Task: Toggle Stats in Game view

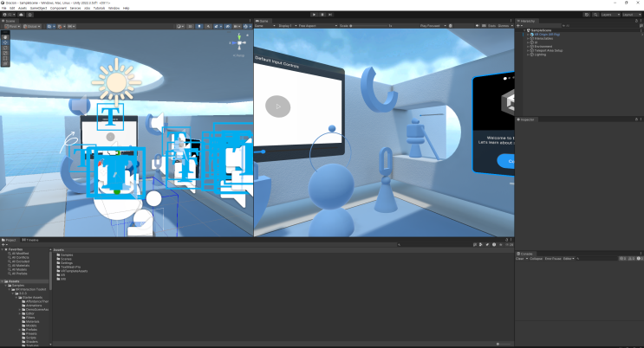Action: point(491,25)
